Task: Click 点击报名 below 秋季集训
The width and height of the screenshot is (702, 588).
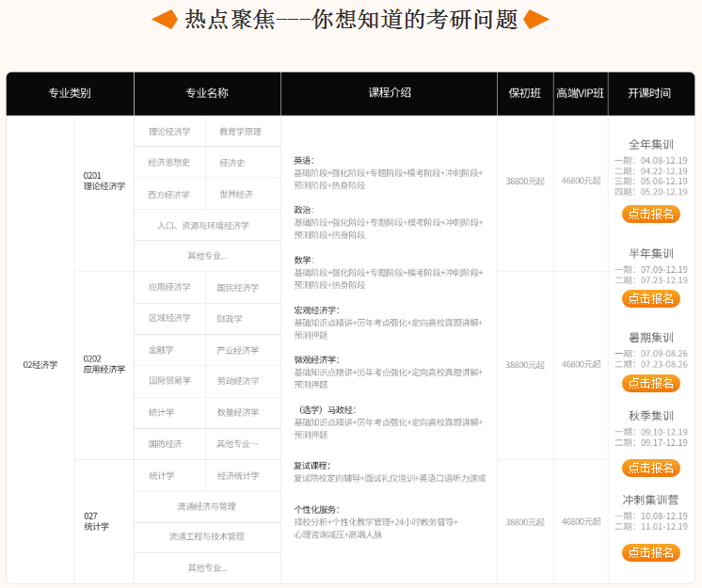Action: tap(651, 468)
